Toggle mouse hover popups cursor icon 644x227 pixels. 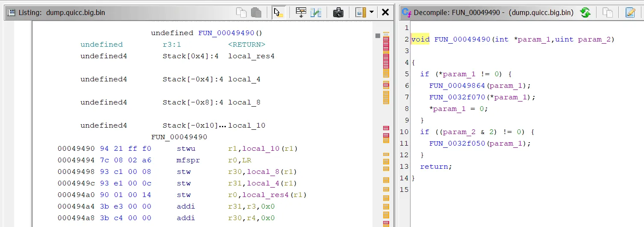click(279, 12)
